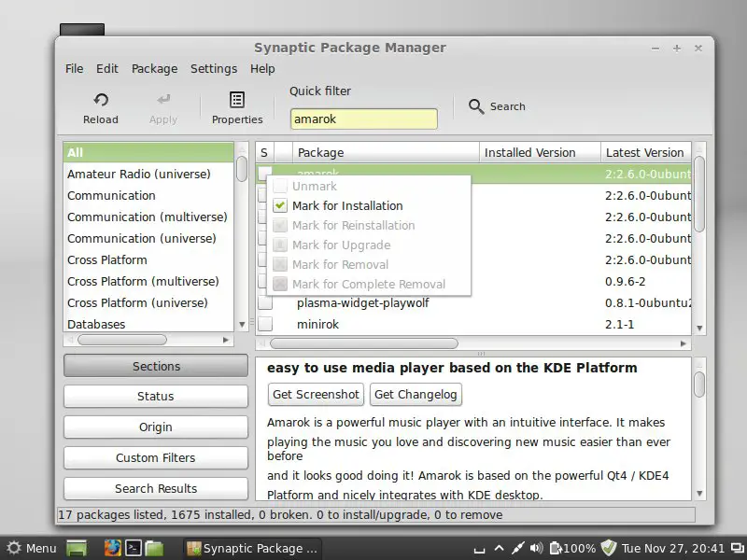This screenshot has height=560, width=747.
Task: Select the Cross Platform (universe) section
Action: [x=148, y=302]
